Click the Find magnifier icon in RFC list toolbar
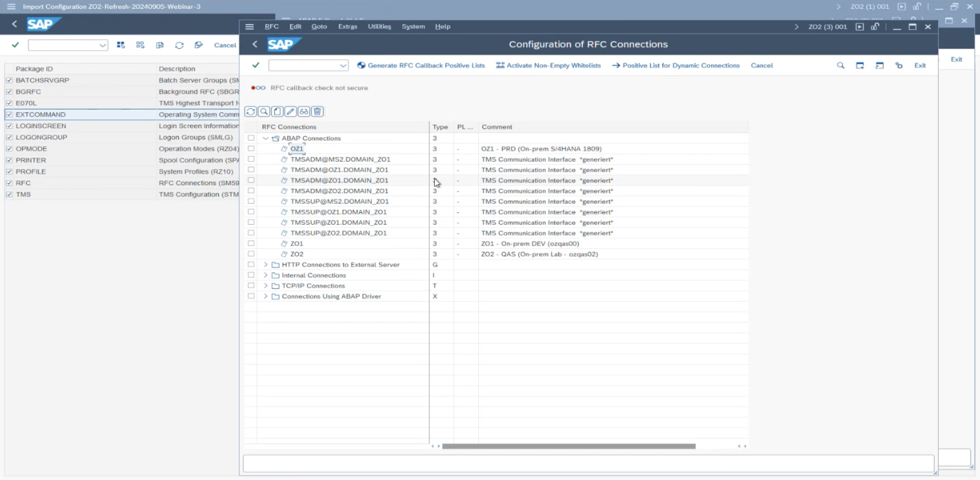The height and width of the screenshot is (480, 980). (x=264, y=112)
